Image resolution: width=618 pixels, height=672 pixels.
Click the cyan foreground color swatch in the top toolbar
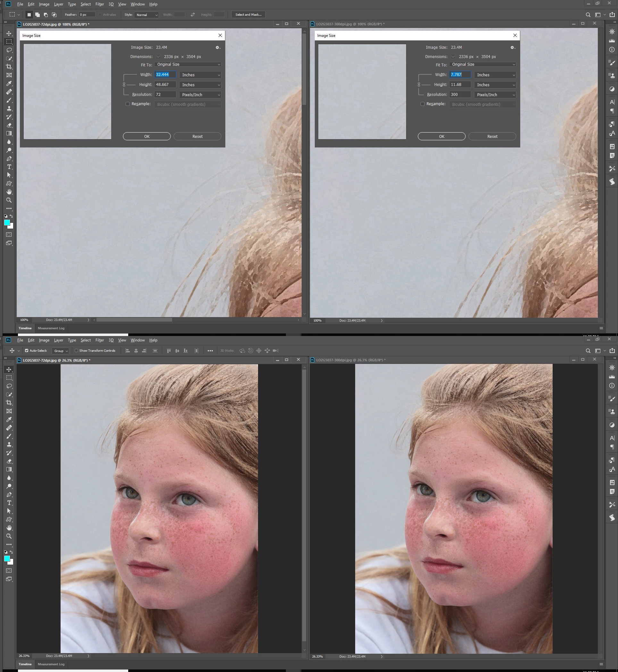click(x=7, y=223)
